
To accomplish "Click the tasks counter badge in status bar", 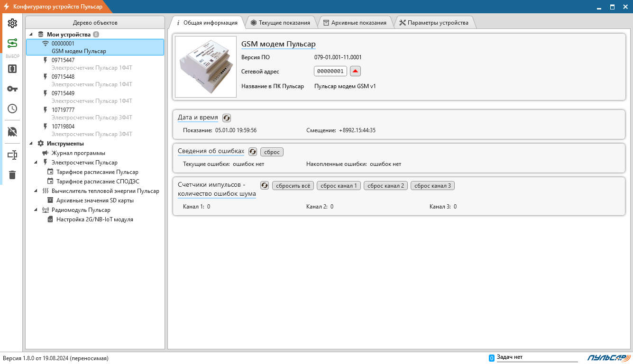I will tap(492, 358).
